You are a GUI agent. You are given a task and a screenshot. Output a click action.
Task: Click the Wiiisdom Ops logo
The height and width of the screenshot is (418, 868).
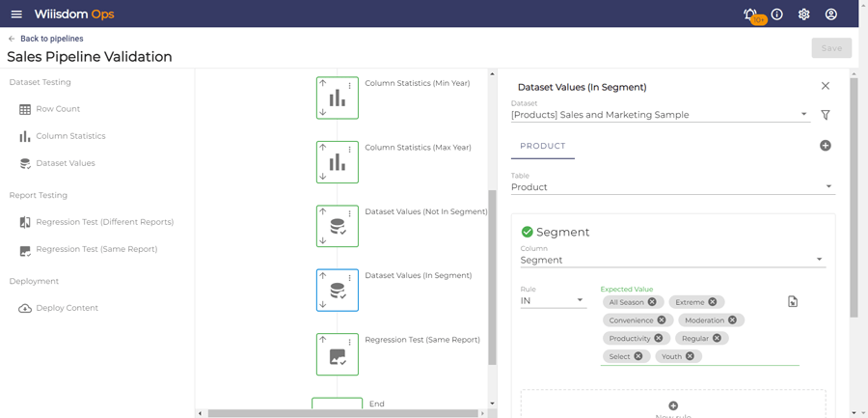(74, 14)
